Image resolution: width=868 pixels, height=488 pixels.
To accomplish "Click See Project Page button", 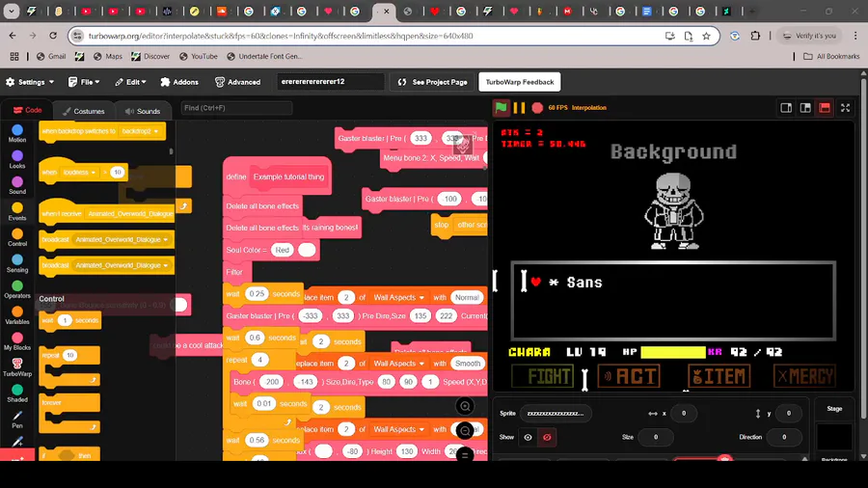I will [432, 82].
